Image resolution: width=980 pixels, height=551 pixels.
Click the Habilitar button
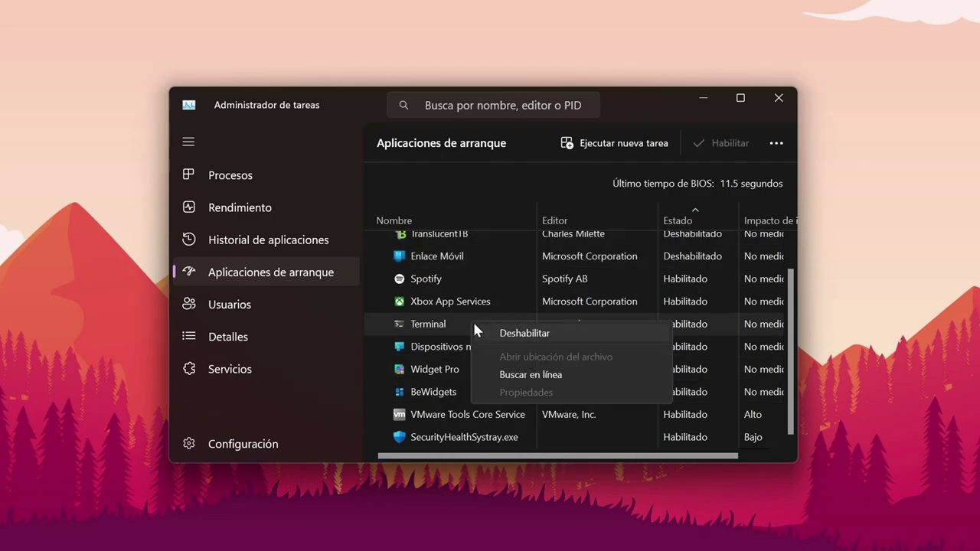[x=720, y=143]
